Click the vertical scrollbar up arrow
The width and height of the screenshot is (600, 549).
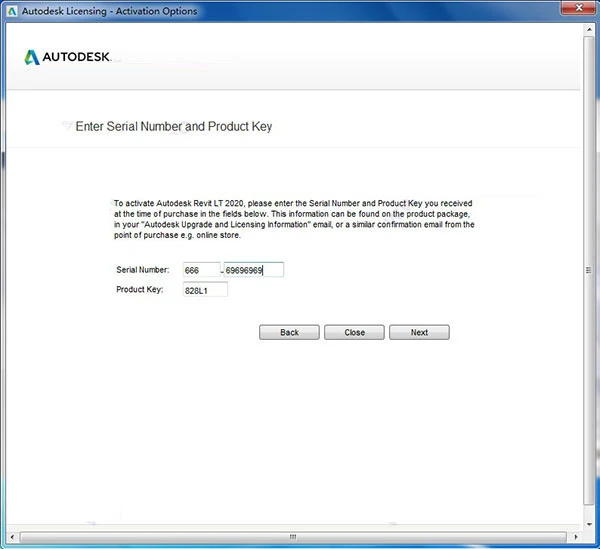click(x=589, y=29)
